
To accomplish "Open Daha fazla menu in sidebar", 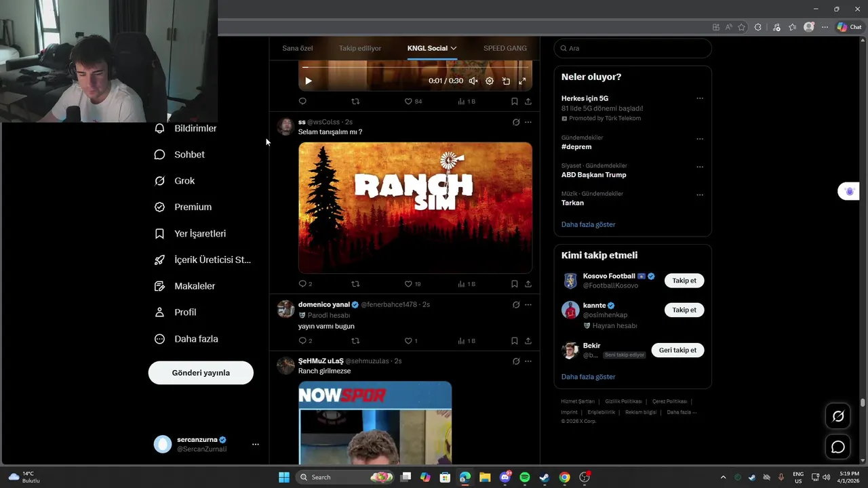I will [x=186, y=339].
